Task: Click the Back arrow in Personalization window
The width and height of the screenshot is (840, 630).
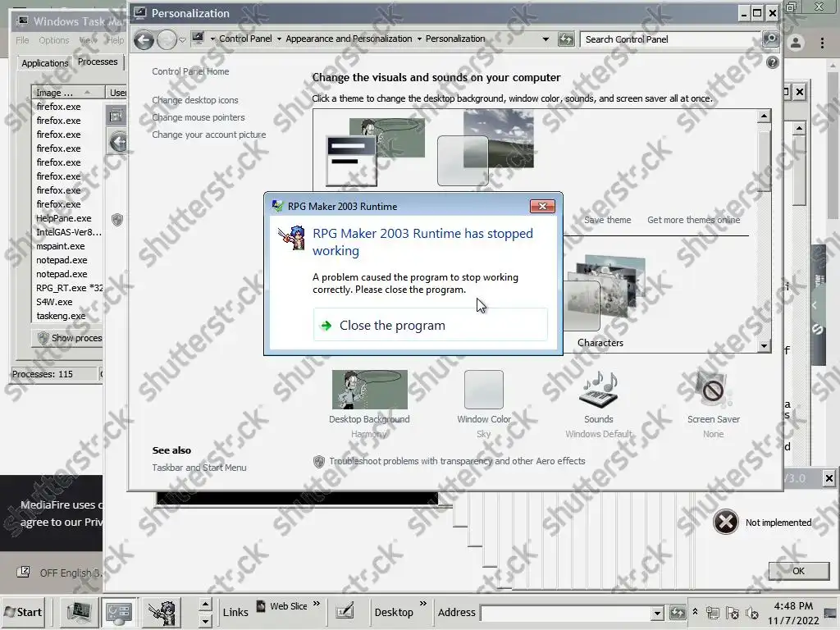Action: (144, 39)
